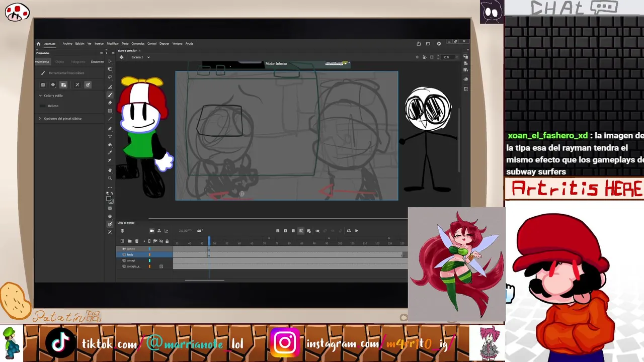Select the Pen tool
Image resolution: width=644 pixels, height=362 pixels.
tap(110, 129)
